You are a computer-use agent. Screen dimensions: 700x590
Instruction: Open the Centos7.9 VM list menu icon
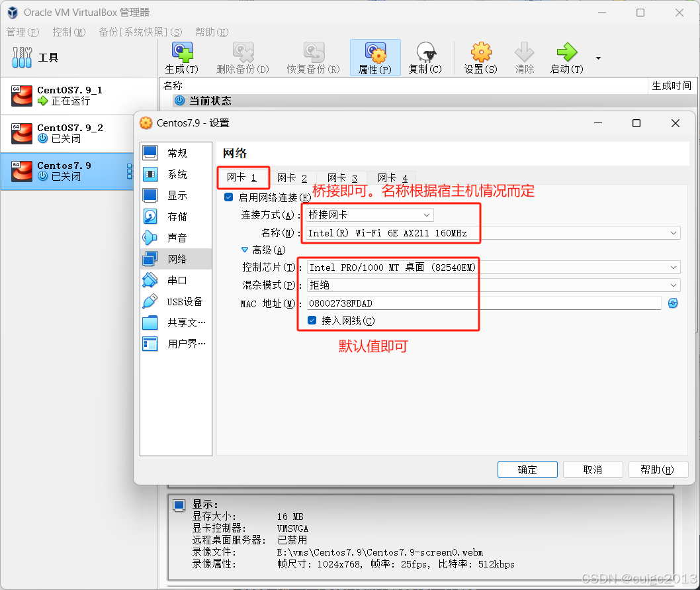pyautogui.click(x=130, y=172)
